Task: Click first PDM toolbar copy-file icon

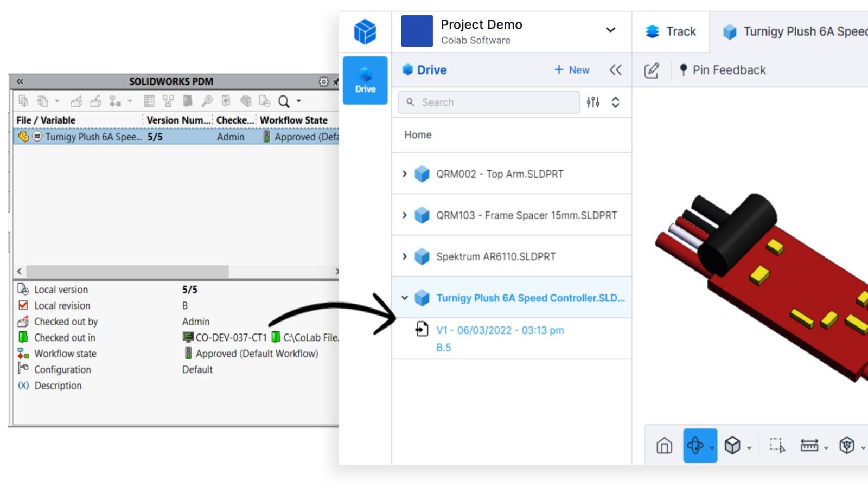Action: [x=23, y=101]
